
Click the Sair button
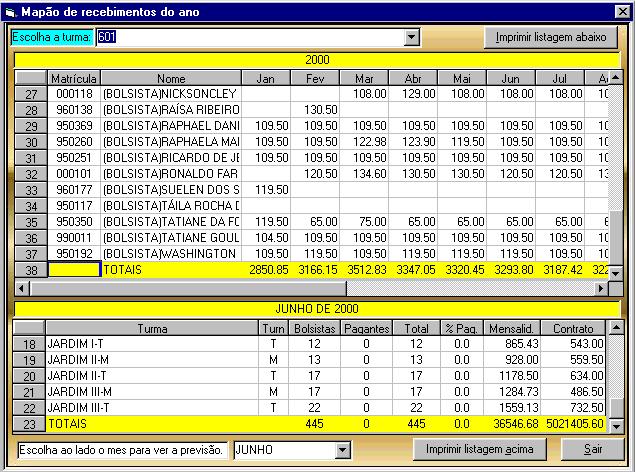tap(593, 450)
